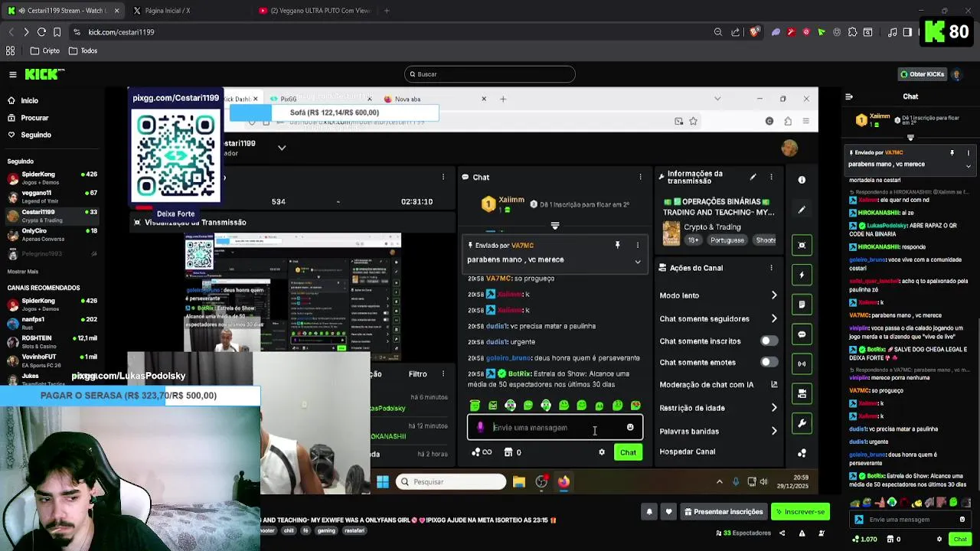Image resolution: width=980 pixels, height=551 pixels.
Task: Select the speech bubble icon in dashboard rail
Action: click(802, 334)
